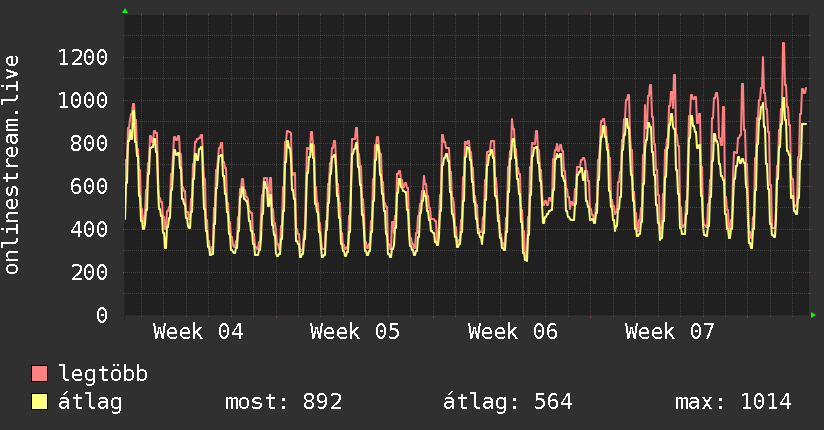The image size is (824, 430).
Task: Click the 1200 y-axis tick label
Action: click(82, 57)
